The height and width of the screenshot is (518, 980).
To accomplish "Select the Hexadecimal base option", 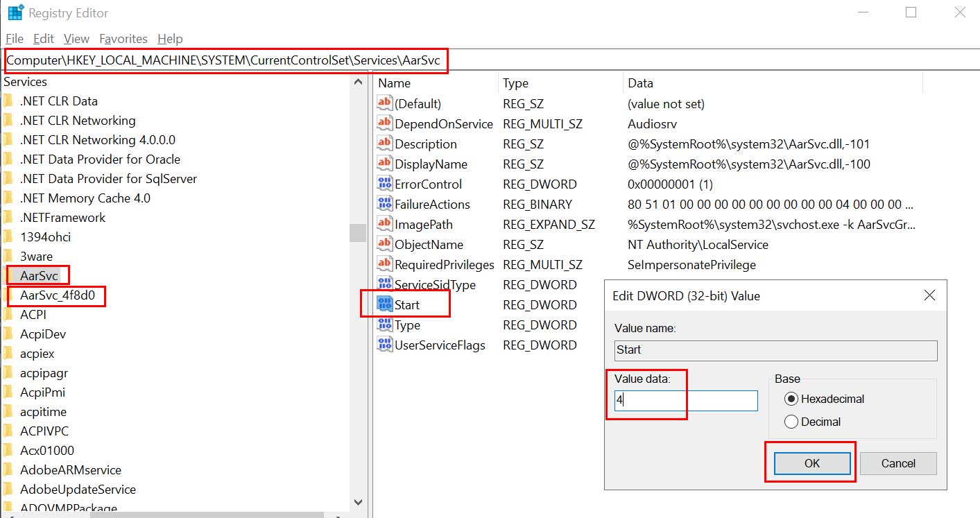I will [x=790, y=399].
